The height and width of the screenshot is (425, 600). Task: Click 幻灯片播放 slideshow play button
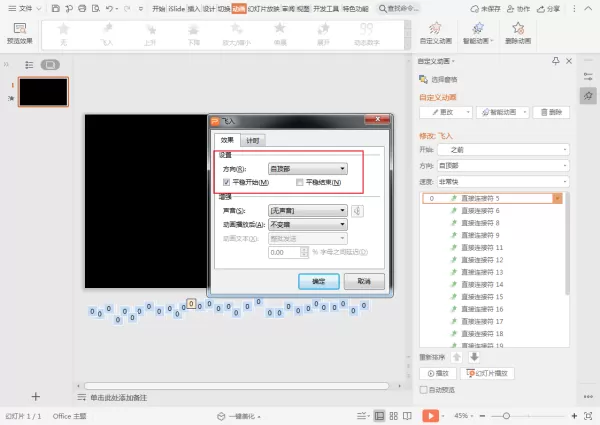click(x=487, y=373)
